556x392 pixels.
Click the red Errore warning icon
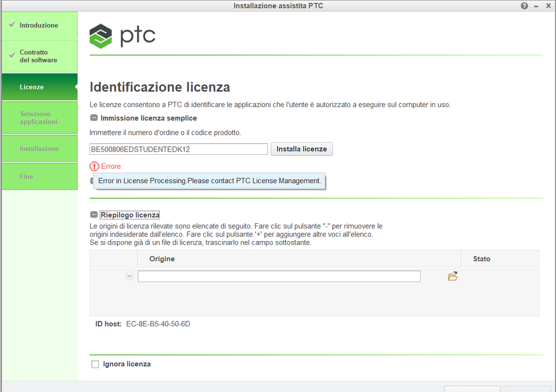coord(94,166)
